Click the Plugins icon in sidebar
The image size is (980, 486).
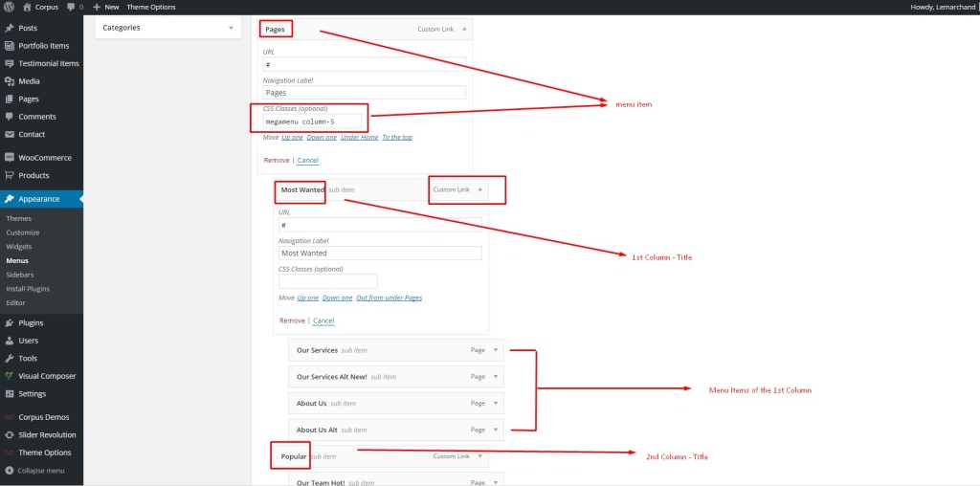pyautogui.click(x=9, y=322)
